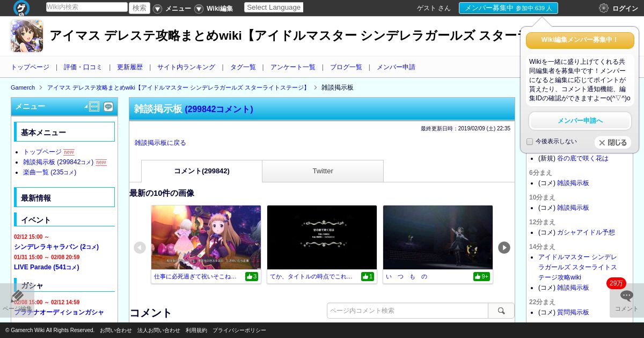Image resolution: width=644 pixels, height=338 pixels.
Task: Close the member recruitment popup with 閉じる
Action: (x=613, y=143)
